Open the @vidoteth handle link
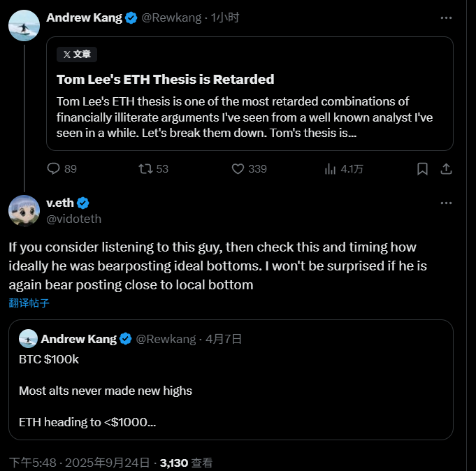 click(x=73, y=219)
